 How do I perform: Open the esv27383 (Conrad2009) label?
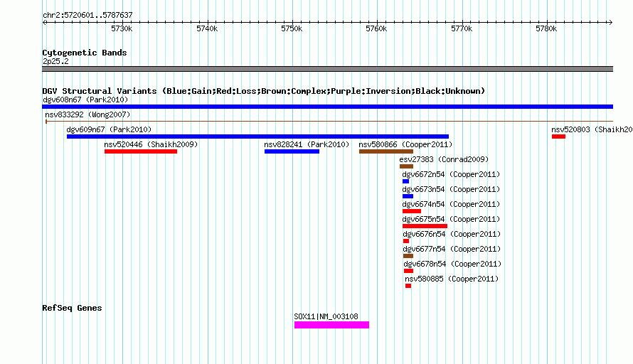[x=444, y=159]
